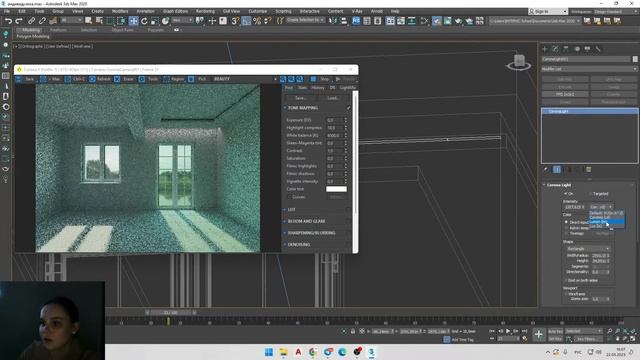The height and width of the screenshot is (360, 640).
Task: Click the Undo arrow in main toolbar
Action: (8, 20)
